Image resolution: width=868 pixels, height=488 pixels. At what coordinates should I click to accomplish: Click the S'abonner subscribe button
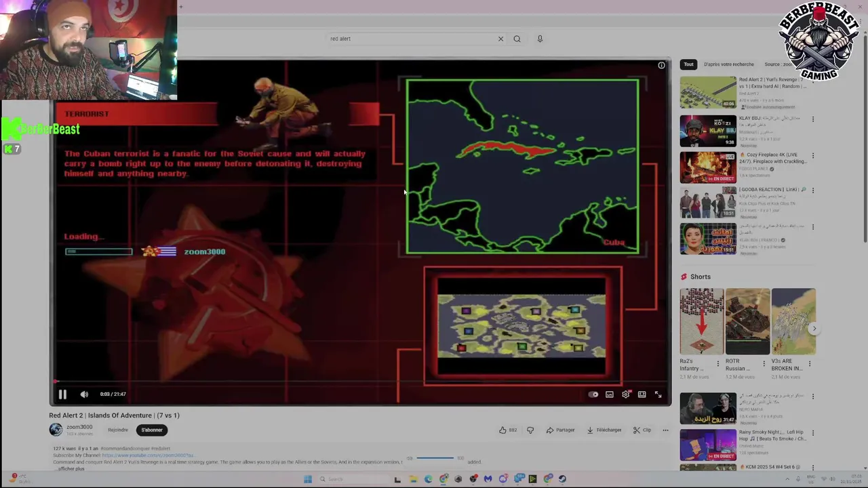152,430
